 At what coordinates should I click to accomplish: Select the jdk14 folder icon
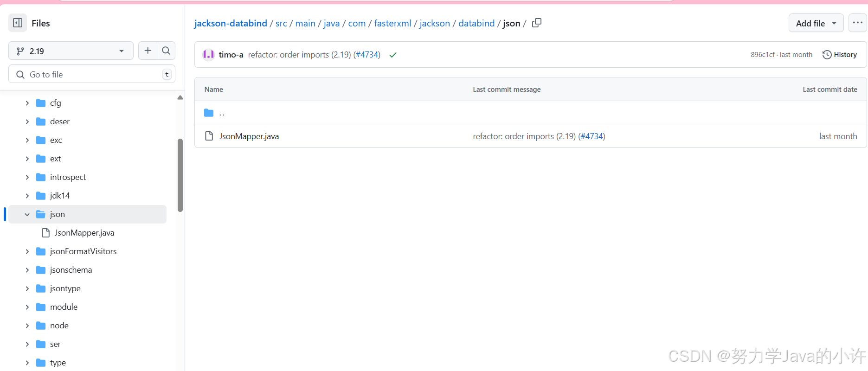point(41,196)
